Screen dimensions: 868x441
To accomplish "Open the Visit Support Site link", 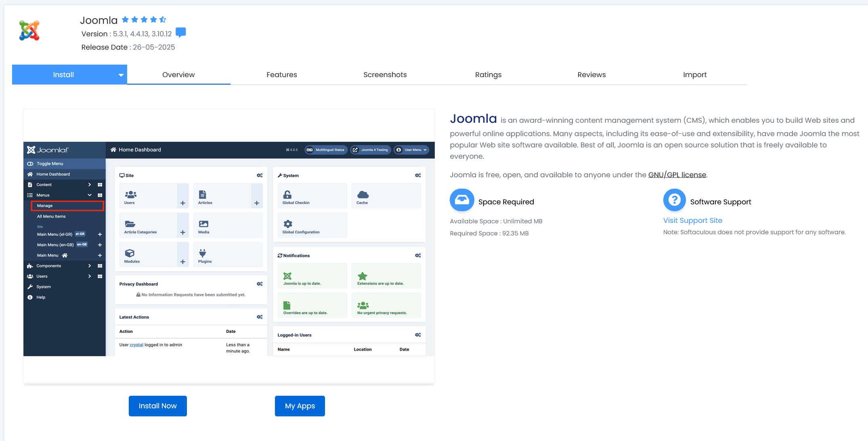I will click(693, 220).
